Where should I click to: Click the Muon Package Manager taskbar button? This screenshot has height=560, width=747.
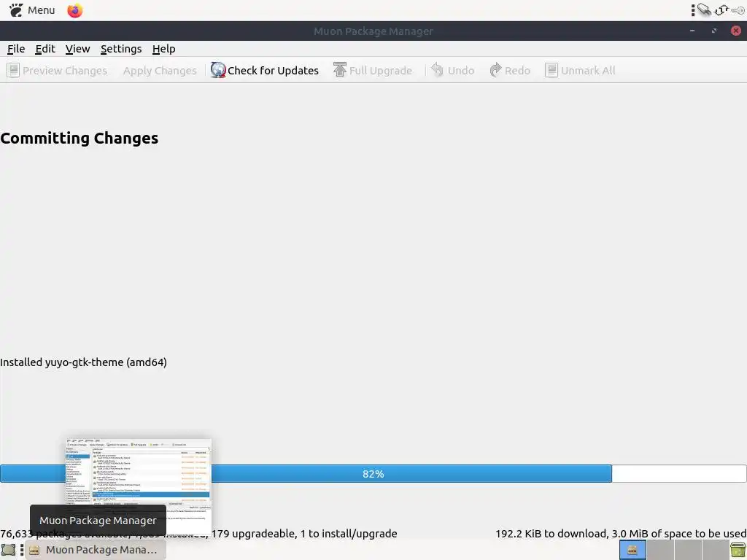pos(96,550)
